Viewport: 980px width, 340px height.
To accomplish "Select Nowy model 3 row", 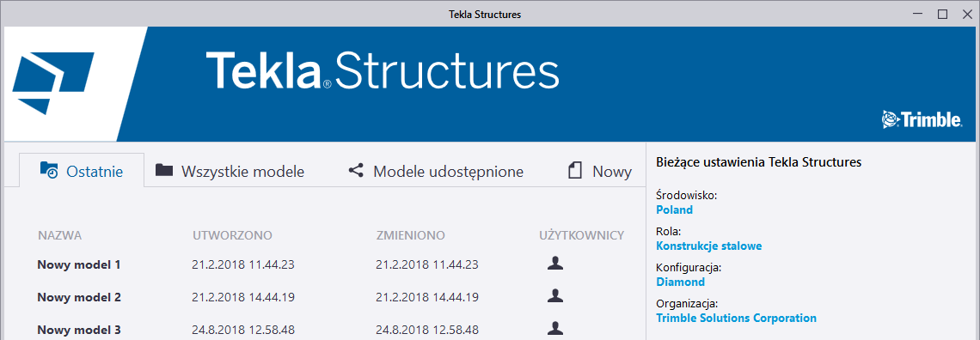I will (331, 330).
